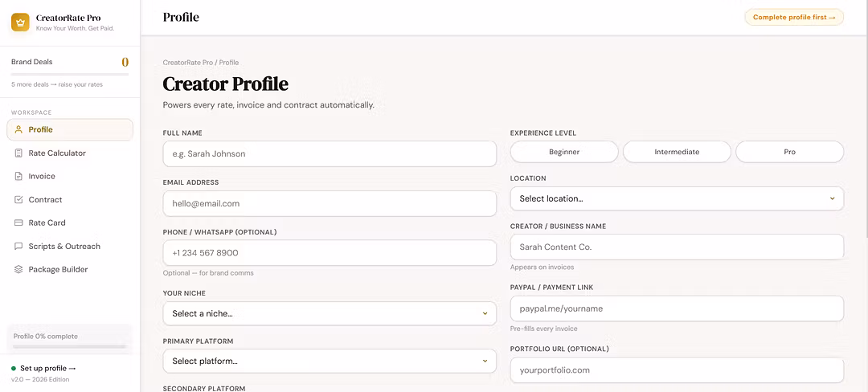Click the Invoice document icon in sidebar
Image resolution: width=868 pixels, height=392 pixels.
(x=18, y=177)
